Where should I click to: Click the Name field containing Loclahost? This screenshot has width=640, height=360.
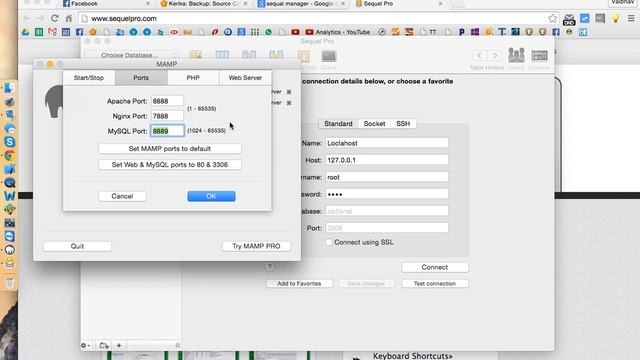tap(387, 143)
